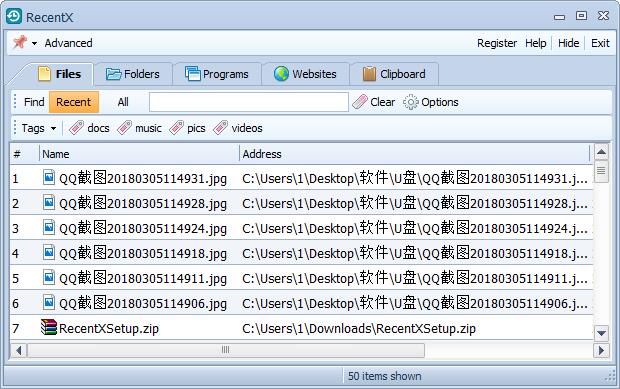This screenshot has height=389, width=620.
Task: Click the horizontal scrollbar thumb
Action: click(226, 350)
